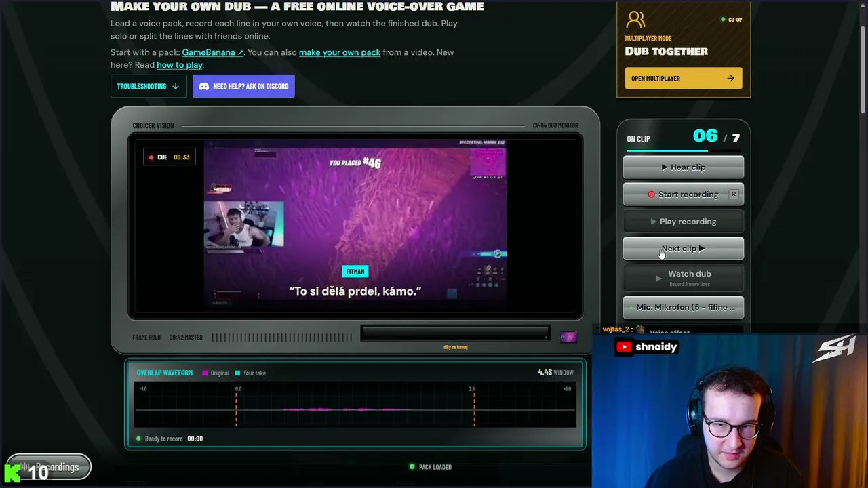868x488 pixels.
Task: Click the "00:42 MASTER" readout
Action: (186, 338)
